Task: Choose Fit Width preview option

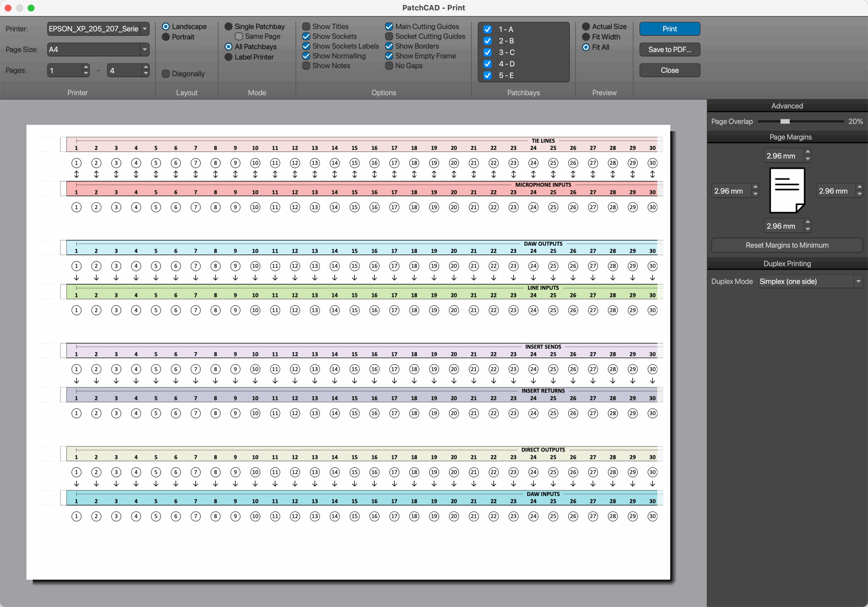Action: point(586,37)
